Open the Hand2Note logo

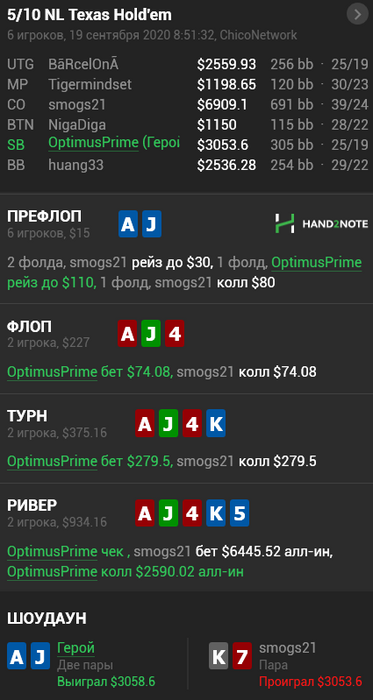point(321,224)
